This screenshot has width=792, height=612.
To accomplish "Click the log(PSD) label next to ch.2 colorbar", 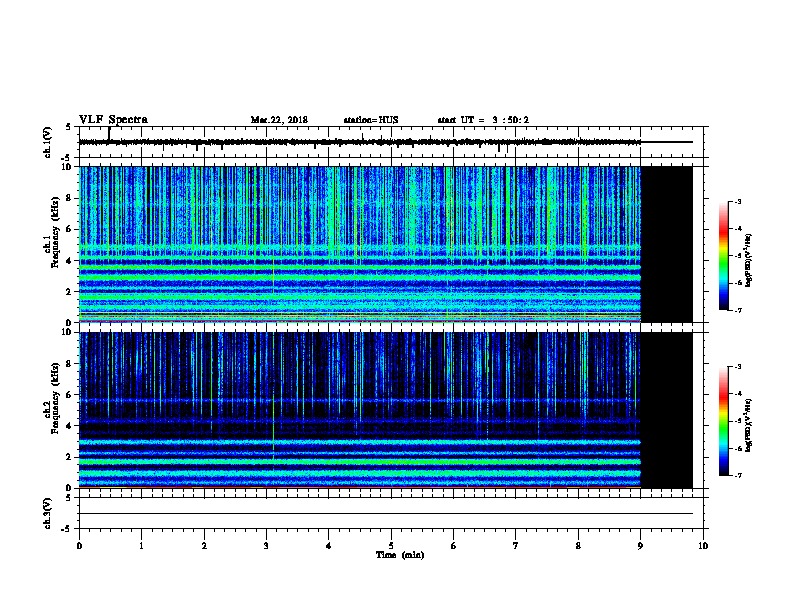I will click(x=749, y=425).
